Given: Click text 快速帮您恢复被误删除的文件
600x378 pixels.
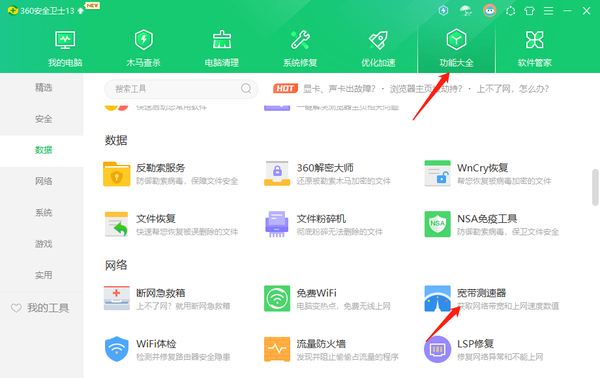Looking at the screenshot, I should click(187, 232).
